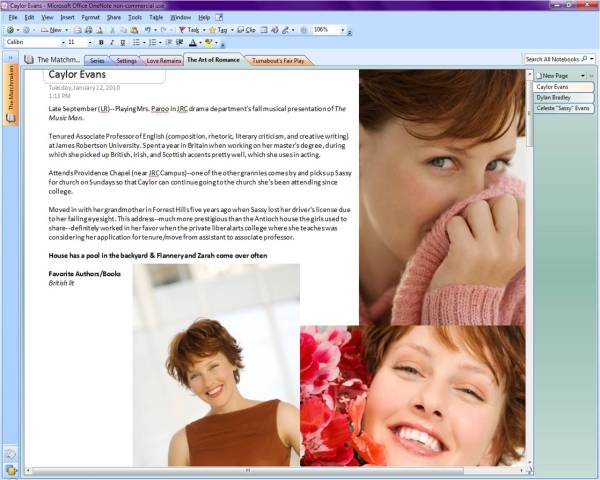Toggle underline text formatting
Image resolution: width=600 pixels, height=480 pixels.
pos(123,43)
